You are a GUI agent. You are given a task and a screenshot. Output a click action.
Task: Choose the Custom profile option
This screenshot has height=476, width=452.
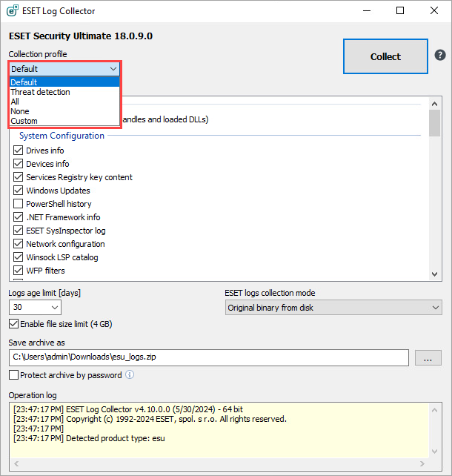(x=64, y=121)
